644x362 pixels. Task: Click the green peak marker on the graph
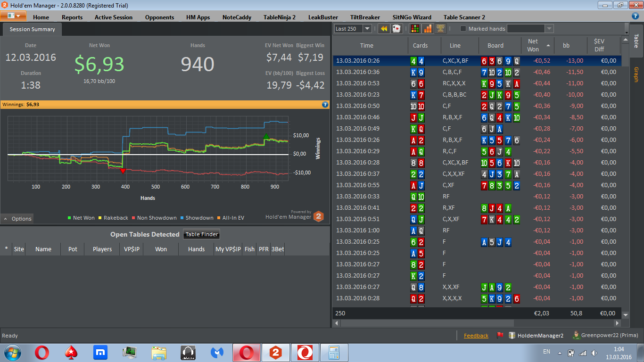click(266, 137)
